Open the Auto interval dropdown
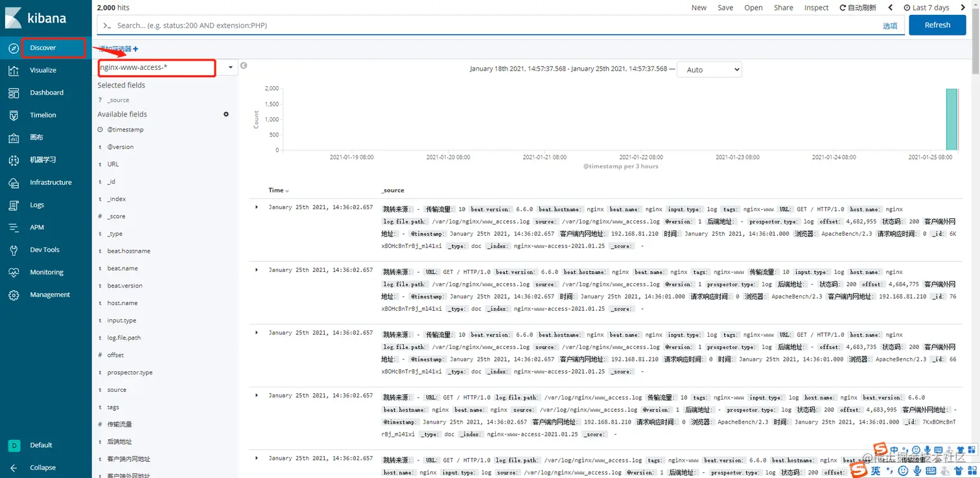980x478 pixels. 709,69
